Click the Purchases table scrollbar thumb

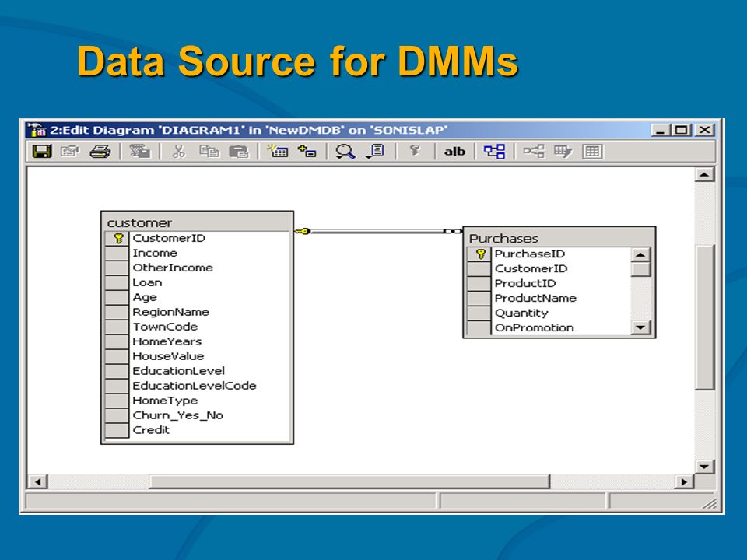tap(640, 269)
